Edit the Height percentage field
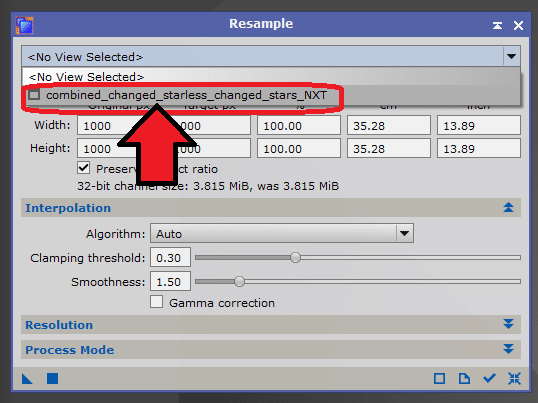 tap(299, 149)
